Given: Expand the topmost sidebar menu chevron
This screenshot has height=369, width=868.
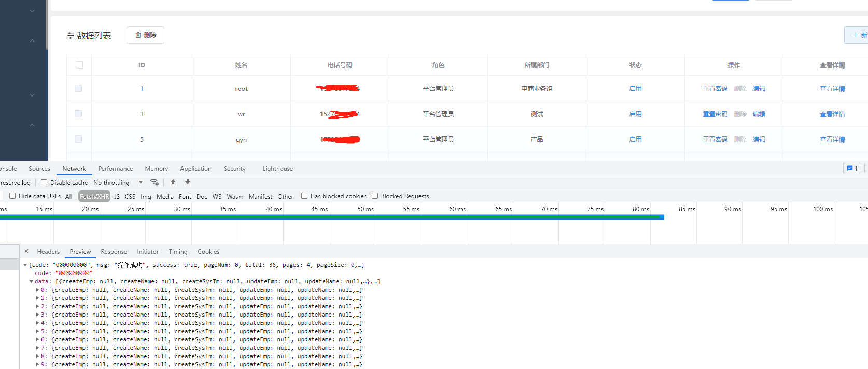Looking at the screenshot, I should 32,11.
